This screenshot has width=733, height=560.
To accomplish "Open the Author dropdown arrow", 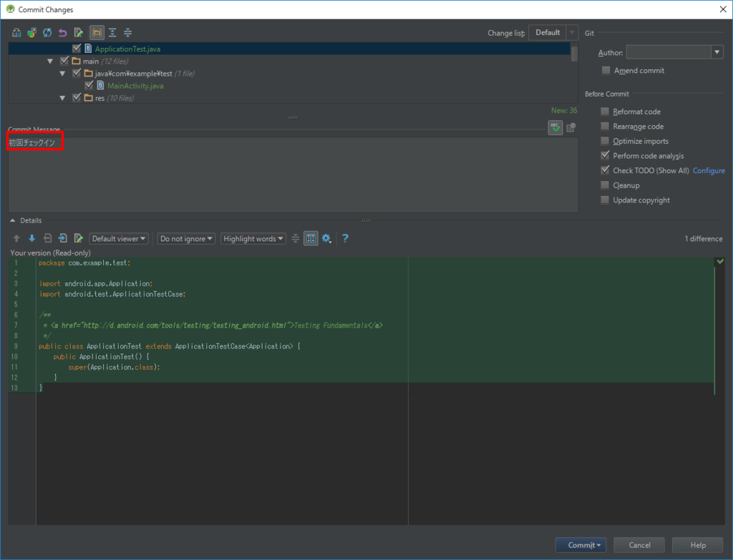I will [717, 52].
